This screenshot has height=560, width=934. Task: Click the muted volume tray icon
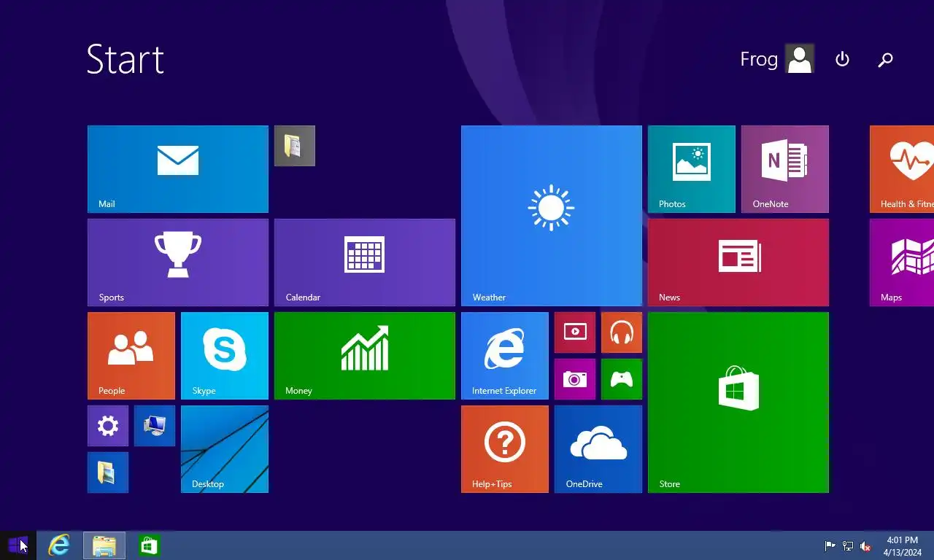(865, 546)
